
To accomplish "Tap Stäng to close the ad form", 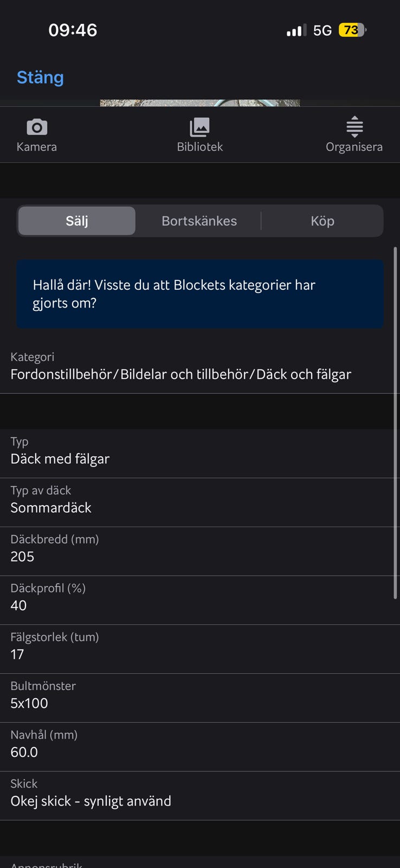I will pyautogui.click(x=40, y=78).
